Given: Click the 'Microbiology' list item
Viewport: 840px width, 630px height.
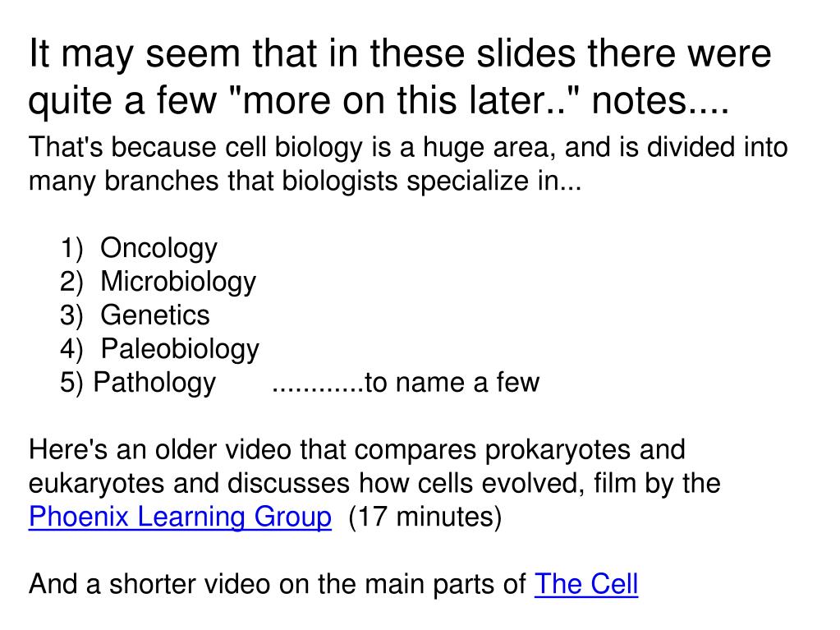Looking at the screenshot, I should (x=178, y=283).
